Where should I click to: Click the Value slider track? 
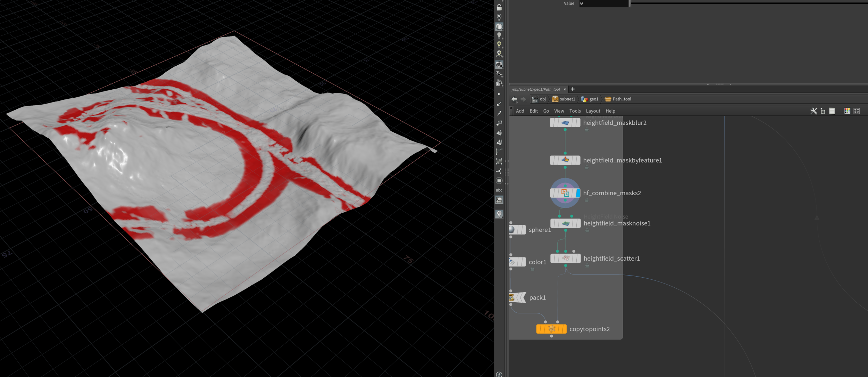coord(746,3)
